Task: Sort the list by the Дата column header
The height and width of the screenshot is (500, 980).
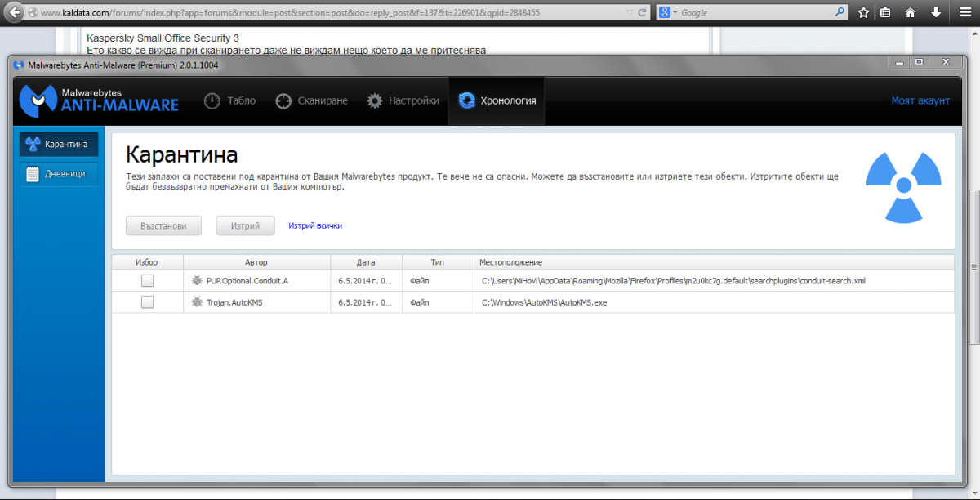Action: tap(366, 262)
